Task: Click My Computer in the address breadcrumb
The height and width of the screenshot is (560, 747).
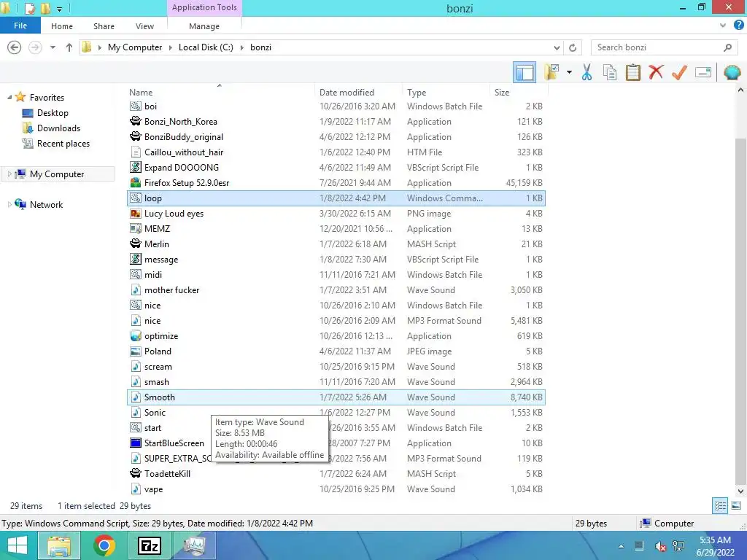Action: pyautogui.click(x=135, y=47)
